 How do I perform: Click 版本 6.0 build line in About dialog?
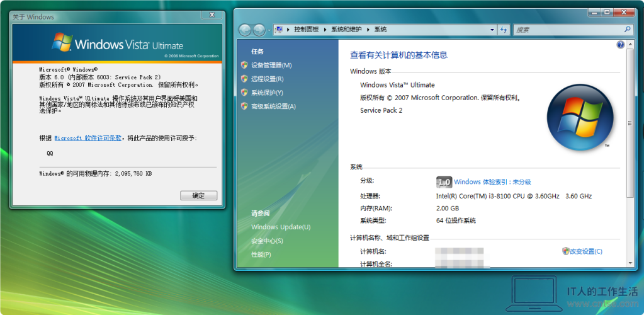pos(100,77)
